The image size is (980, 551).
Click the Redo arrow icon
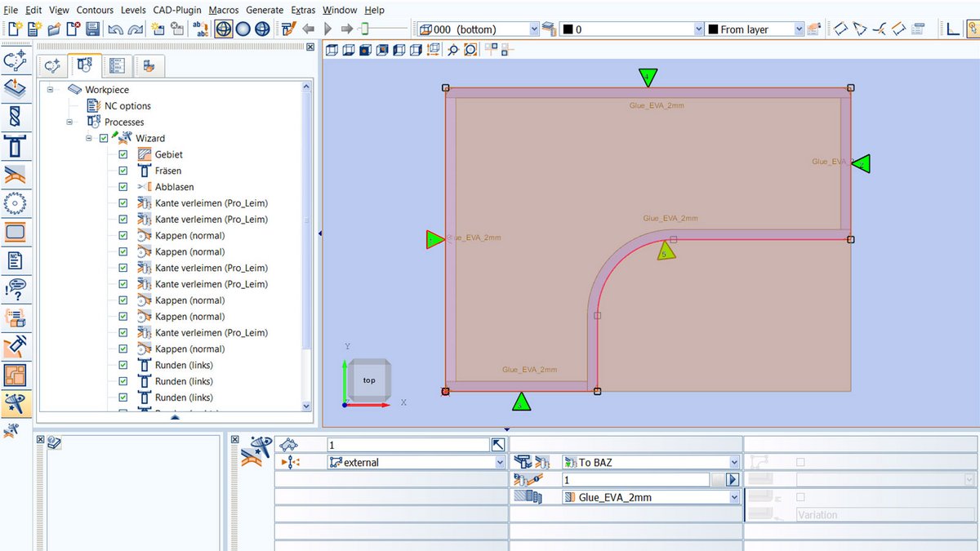134,28
